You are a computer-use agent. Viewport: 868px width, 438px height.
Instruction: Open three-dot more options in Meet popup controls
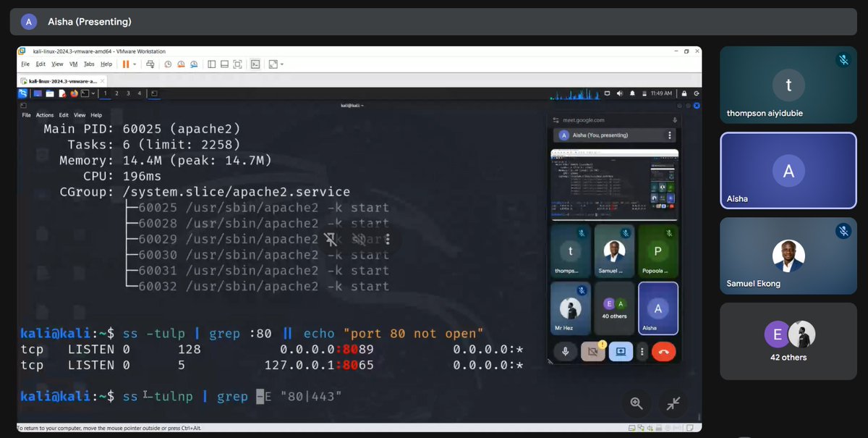click(x=642, y=352)
